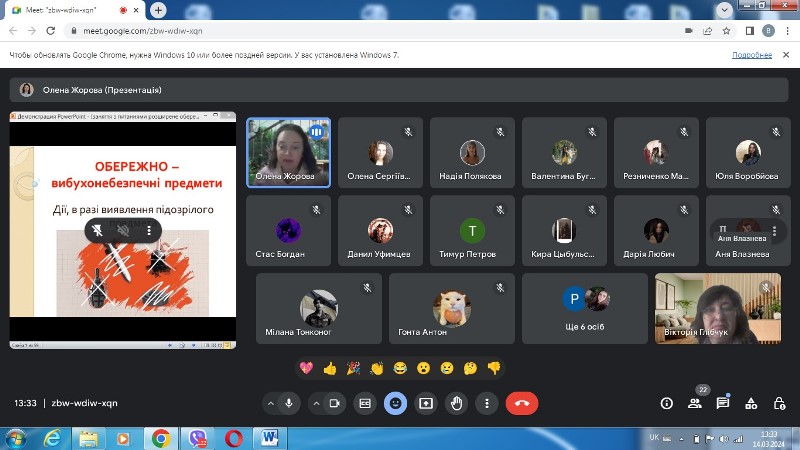Open Аня Влазнева tile three-dot menu

(774, 231)
